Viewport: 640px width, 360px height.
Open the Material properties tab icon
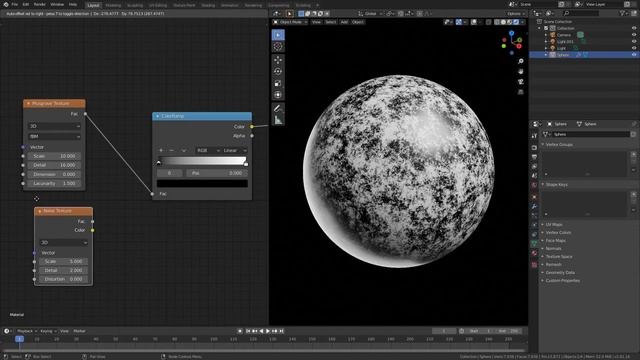(534, 253)
